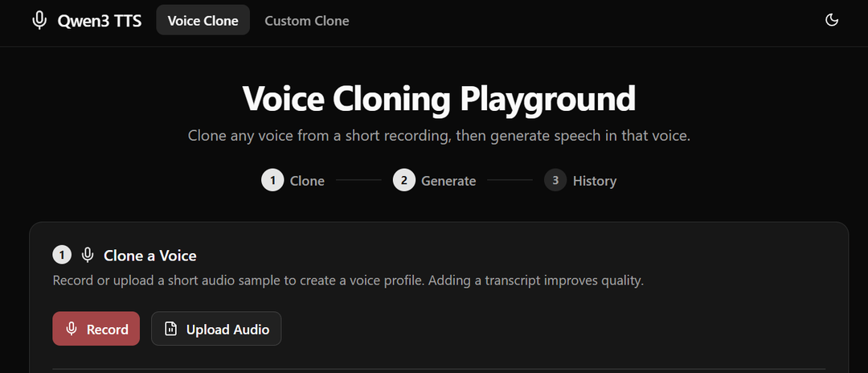Select the Voice Cloning Playground heading
The width and height of the screenshot is (868, 373).
click(439, 99)
